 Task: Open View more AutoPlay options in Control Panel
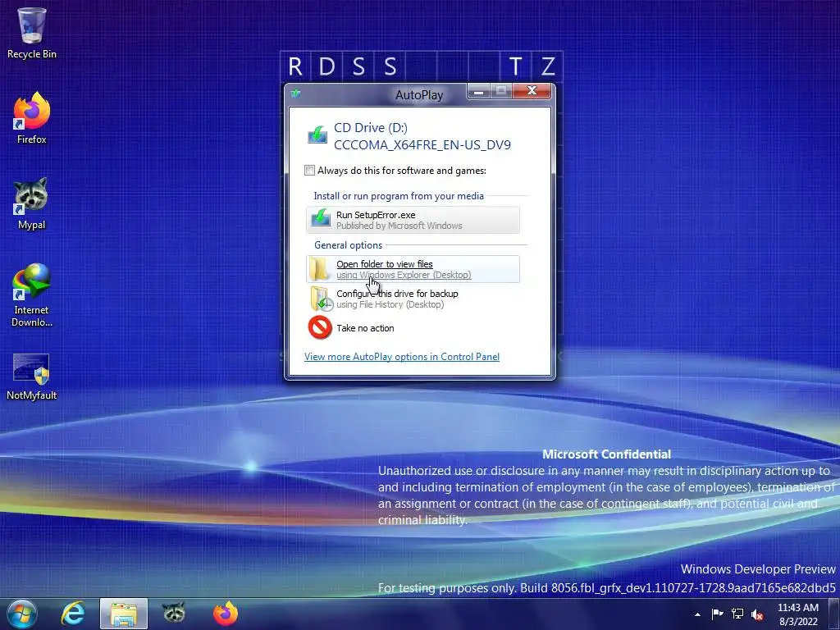tap(402, 357)
